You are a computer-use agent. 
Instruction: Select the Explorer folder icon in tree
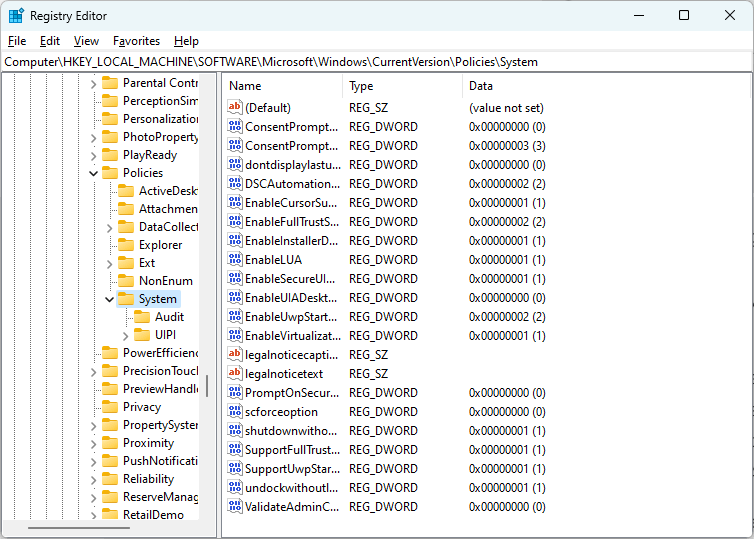point(126,245)
